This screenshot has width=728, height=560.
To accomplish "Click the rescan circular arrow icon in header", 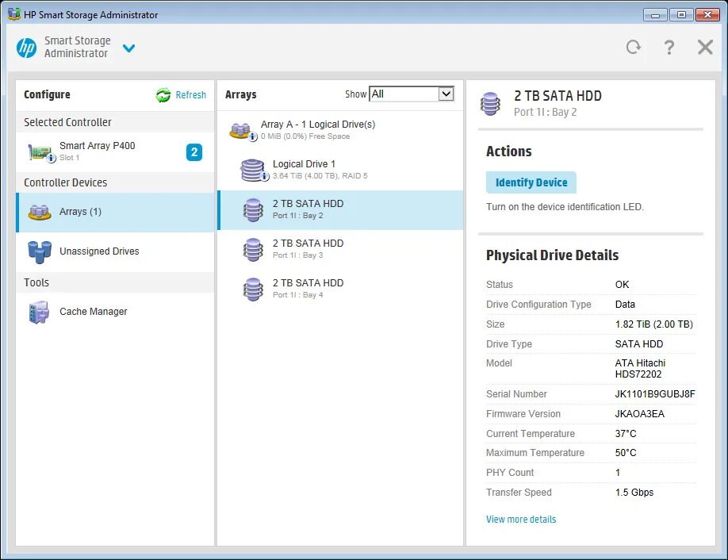I will tap(634, 47).
